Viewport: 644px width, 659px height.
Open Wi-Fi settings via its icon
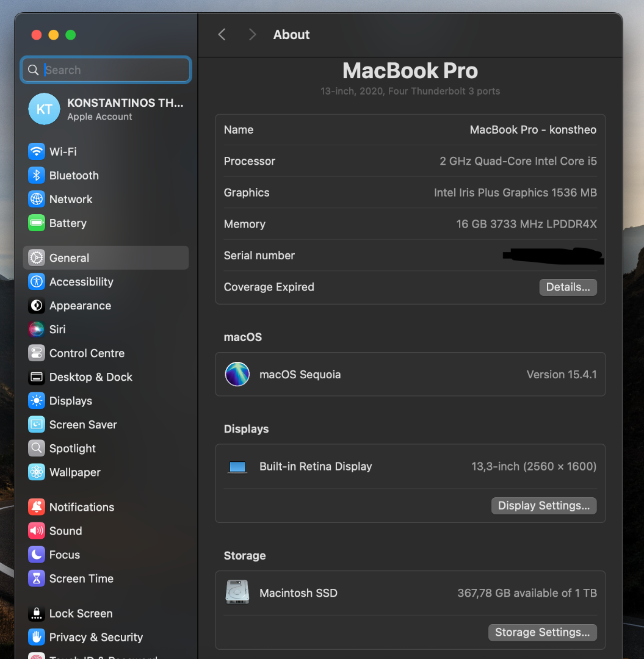(37, 151)
